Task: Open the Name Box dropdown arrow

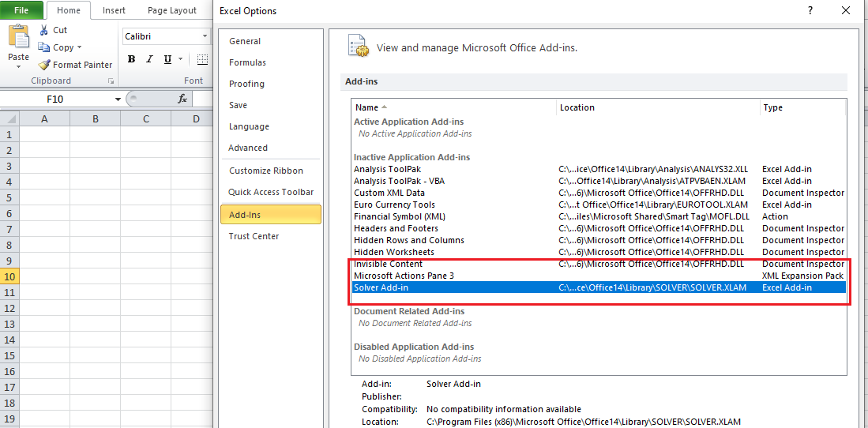Action: pyautogui.click(x=118, y=99)
